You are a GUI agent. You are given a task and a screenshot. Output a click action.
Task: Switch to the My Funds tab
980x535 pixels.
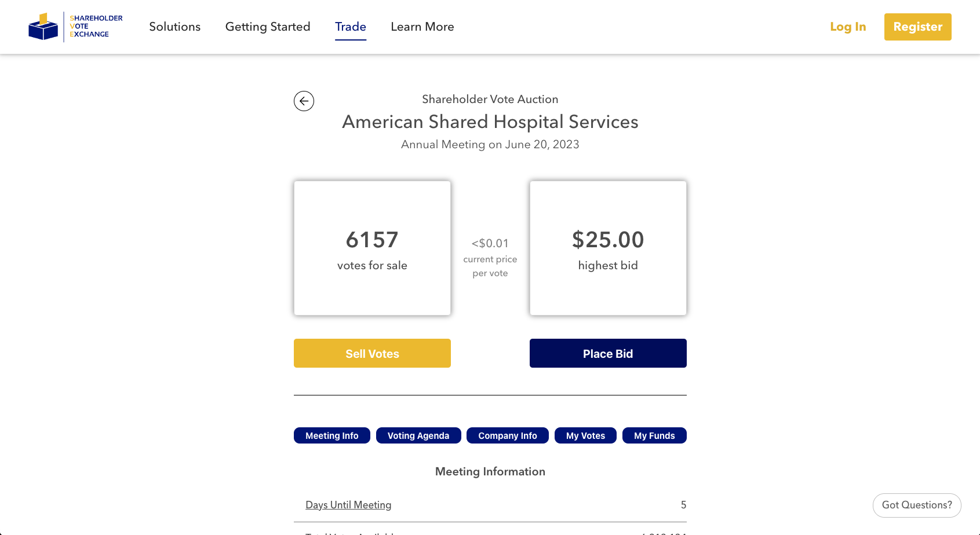654,435
